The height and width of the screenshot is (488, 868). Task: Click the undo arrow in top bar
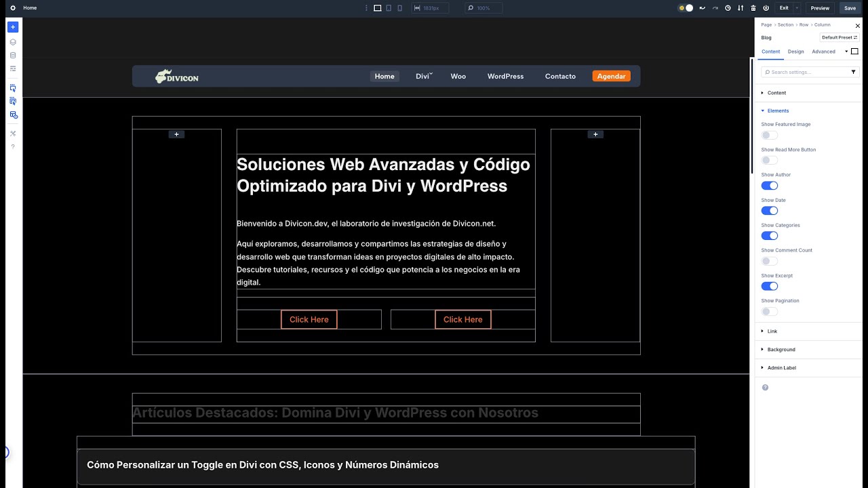pyautogui.click(x=702, y=8)
